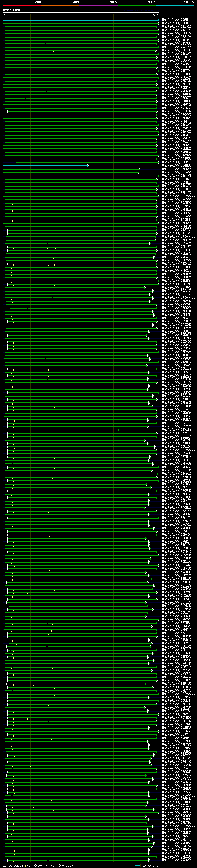Select hit label UniRef100_B9HAK7

pos(177,152)
